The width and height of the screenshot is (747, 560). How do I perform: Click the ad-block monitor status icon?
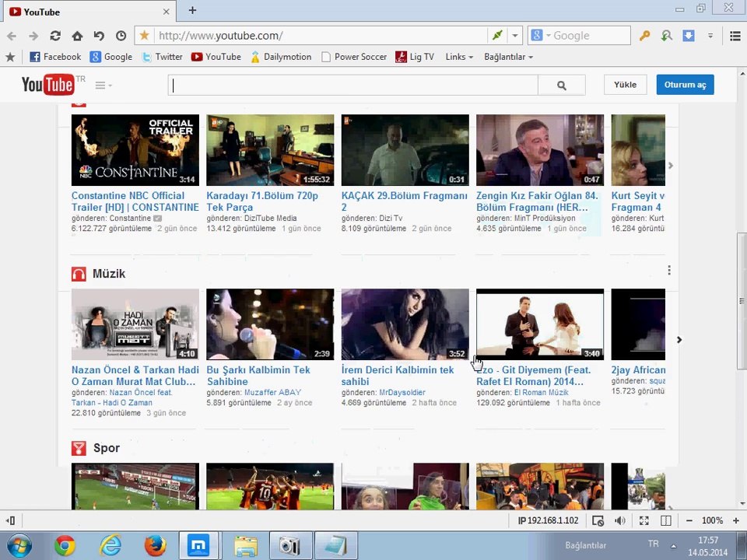598,520
